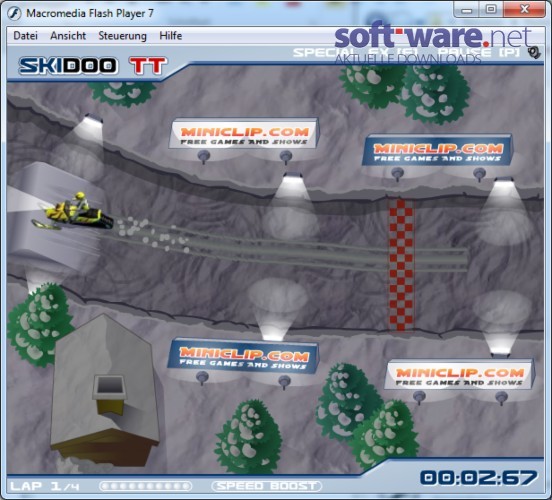Click the SKIDOO TT game logo
Viewport: 552px width, 500px height.
(x=93, y=66)
